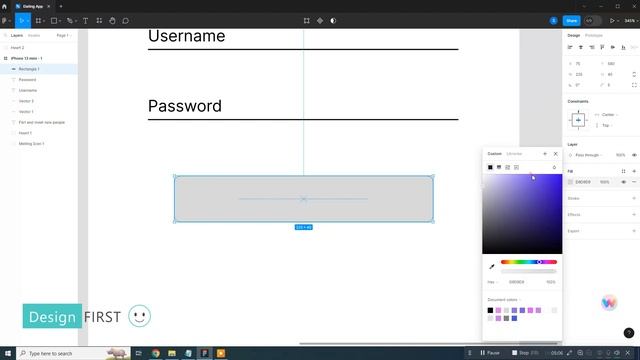The image size is (640, 360).
Task: Toggle fill visibility eye icon
Action: tap(623, 182)
